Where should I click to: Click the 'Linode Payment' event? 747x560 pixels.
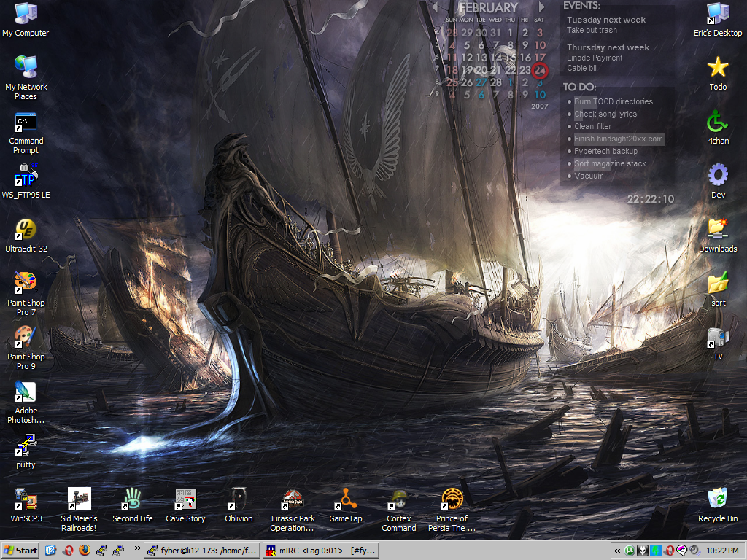click(595, 58)
